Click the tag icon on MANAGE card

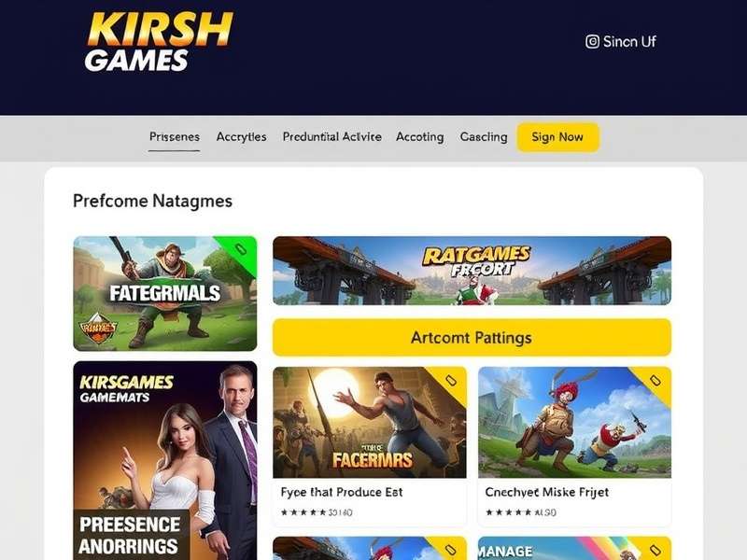[x=655, y=551]
